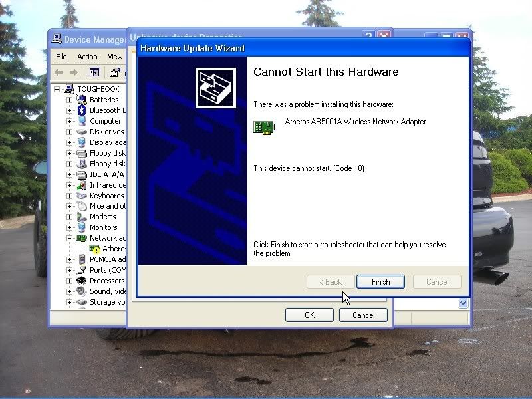Select the Batteries category icon
532x399 pixels.
pos(81,100)
